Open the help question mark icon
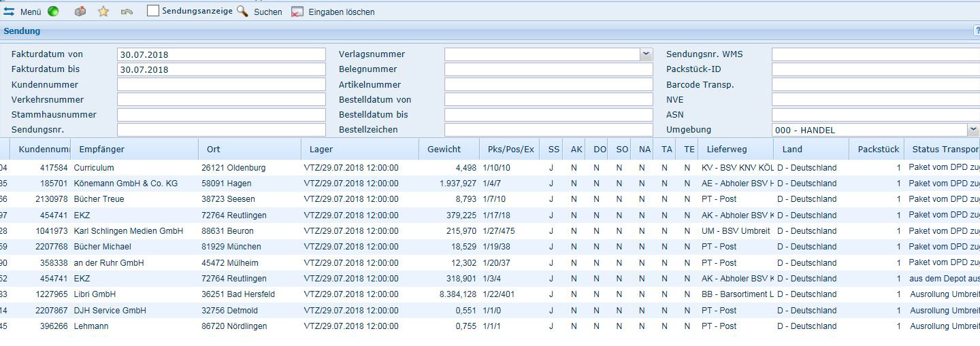The width and height of the screenshot is (980, 346). [x=977, y=31]
